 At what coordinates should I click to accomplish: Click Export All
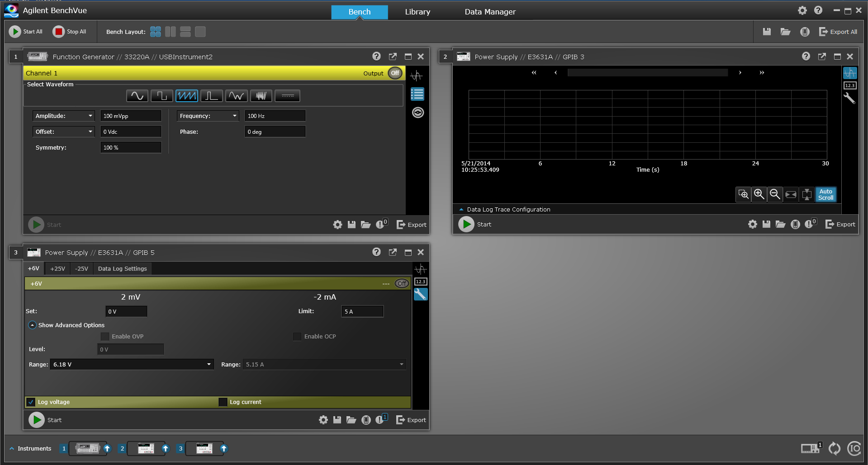tap(838, 32)
